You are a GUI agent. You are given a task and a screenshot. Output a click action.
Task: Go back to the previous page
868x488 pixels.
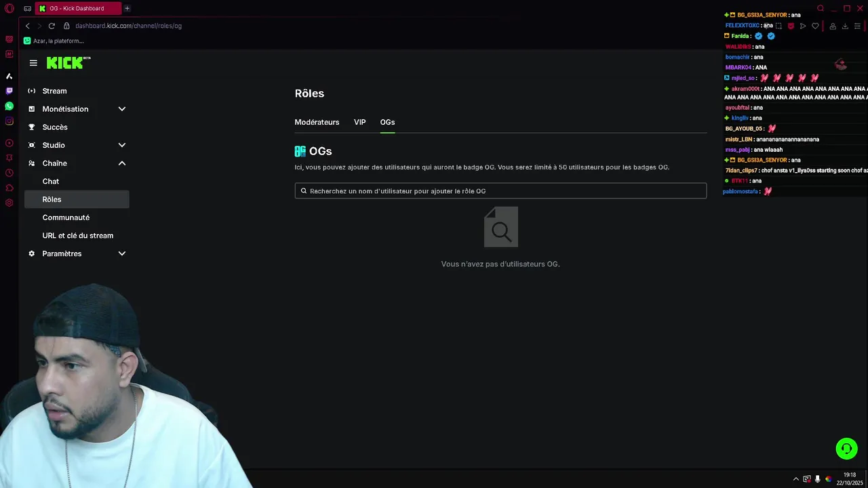tap(27, 26)
